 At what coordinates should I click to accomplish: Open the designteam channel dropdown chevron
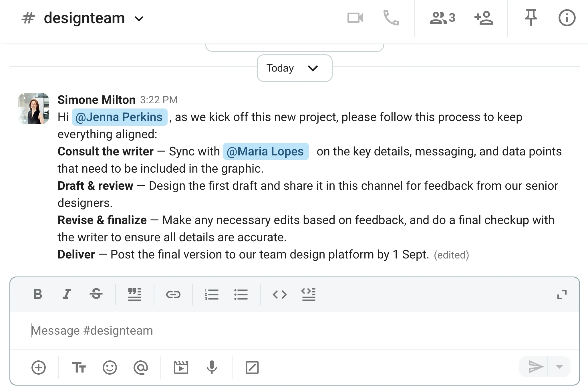click(139, 19)
